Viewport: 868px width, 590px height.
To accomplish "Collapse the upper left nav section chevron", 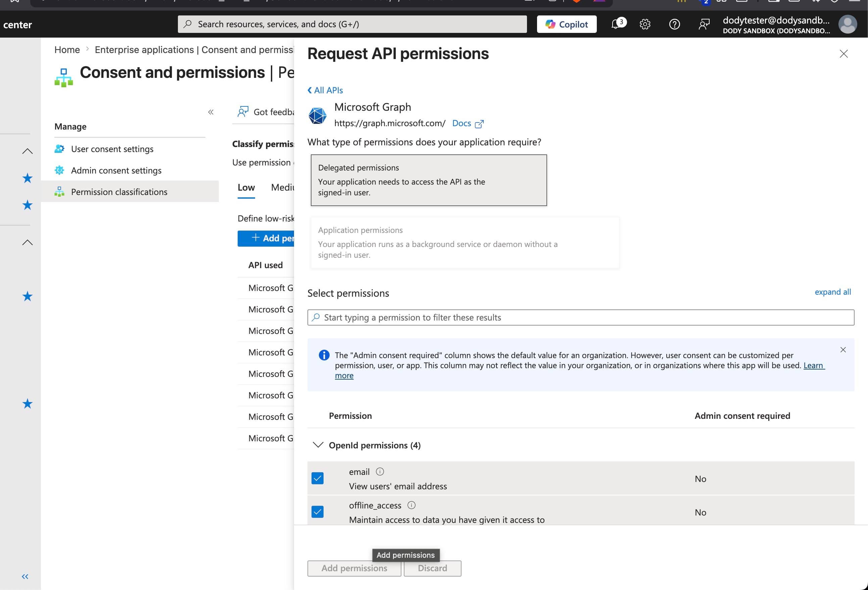I will (x=27, y=151).
